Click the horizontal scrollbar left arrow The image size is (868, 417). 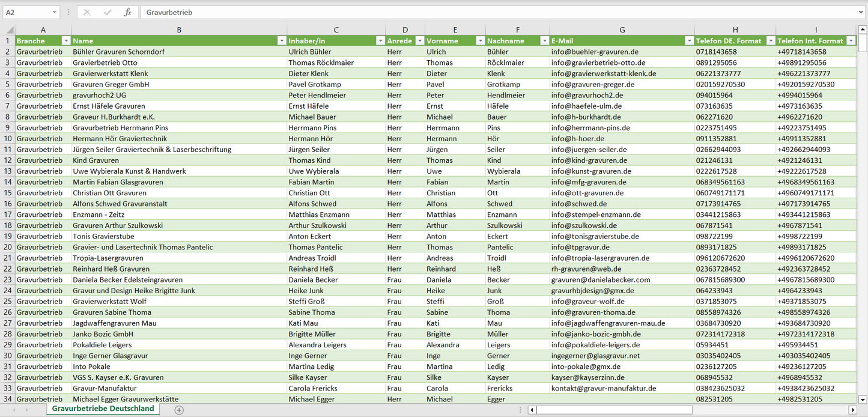click(x=532, y=410)
